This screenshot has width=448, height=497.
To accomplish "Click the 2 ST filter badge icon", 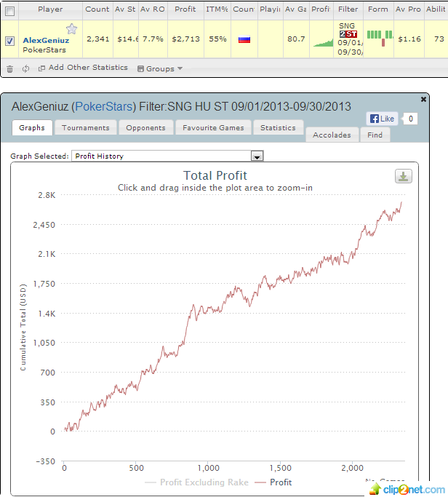I will click(348, 34).
